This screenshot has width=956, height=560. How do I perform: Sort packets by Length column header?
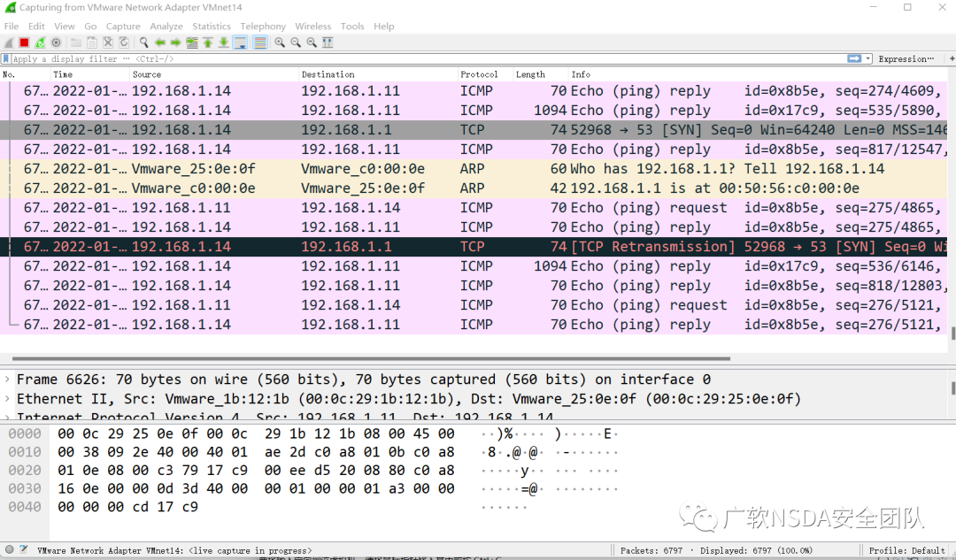[540, 74]
